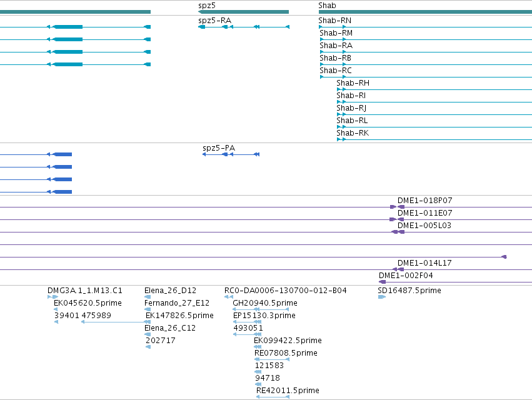Screen dimensions: 532x400
Task: Select the spz5-PA protein label
Action: tap(219, 148)
